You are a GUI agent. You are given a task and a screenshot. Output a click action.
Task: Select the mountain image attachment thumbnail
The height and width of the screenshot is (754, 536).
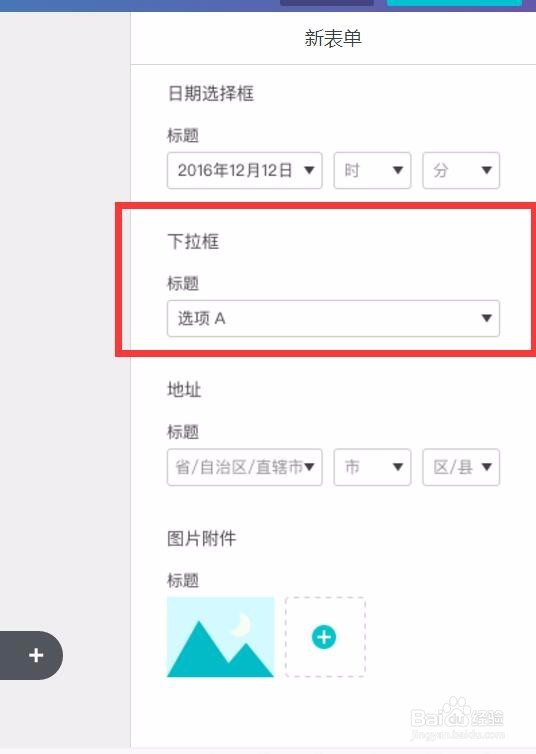221,637
